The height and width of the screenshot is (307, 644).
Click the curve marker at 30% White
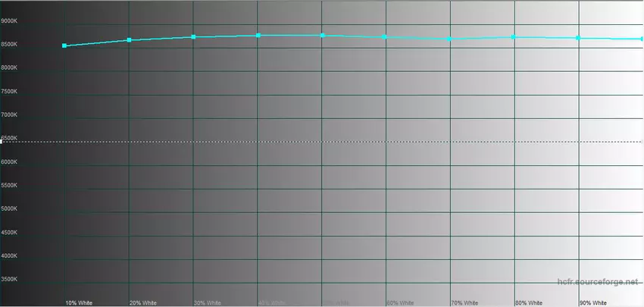[x=194, y=37]
